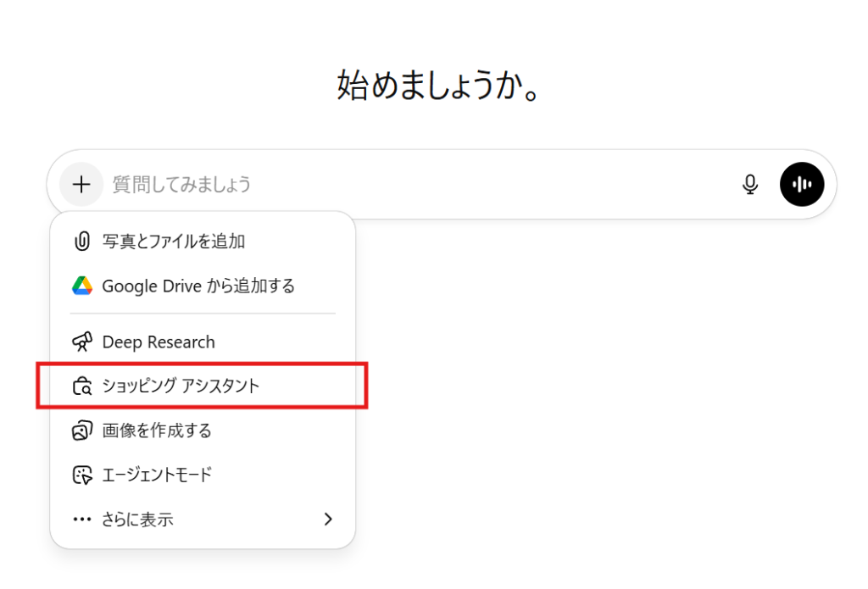
Task: Click the shopping bag search icon
Action: pos(82,386)
